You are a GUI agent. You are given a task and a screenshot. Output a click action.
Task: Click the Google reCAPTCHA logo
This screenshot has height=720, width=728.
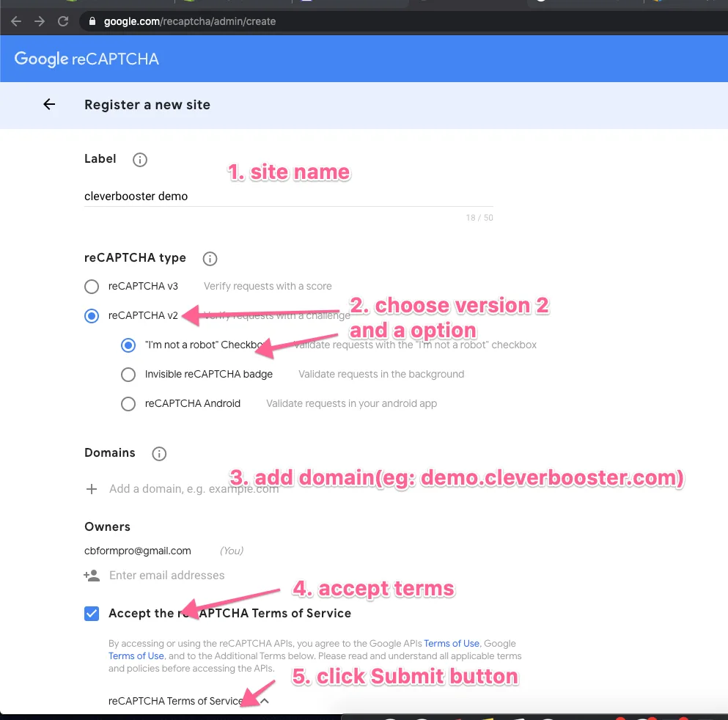[87, 59]
